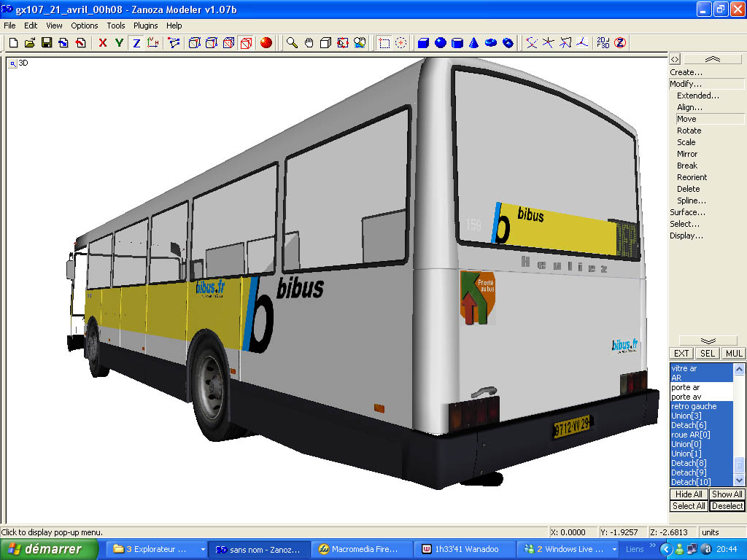Screen dimensions: 747x560
Task: Click the zoom-to-selection icon with the cursor
Action: (x=343, y=43)
